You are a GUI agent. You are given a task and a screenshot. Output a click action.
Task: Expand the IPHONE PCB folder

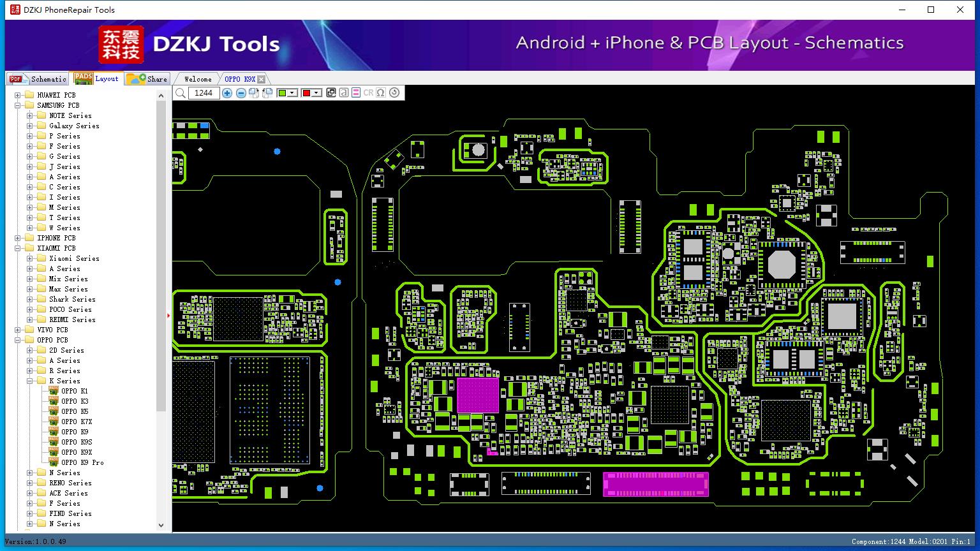point(18,238)
